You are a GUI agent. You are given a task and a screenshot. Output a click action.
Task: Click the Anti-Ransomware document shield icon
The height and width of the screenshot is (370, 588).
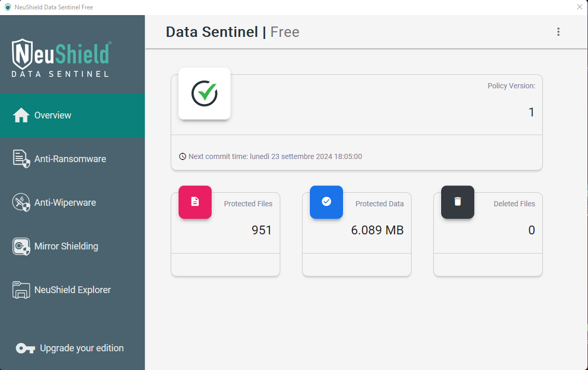[x=21, y=159]
